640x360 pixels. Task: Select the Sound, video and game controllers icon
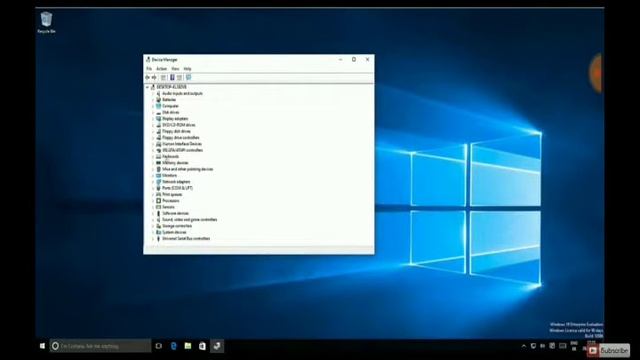coord(158,220)
